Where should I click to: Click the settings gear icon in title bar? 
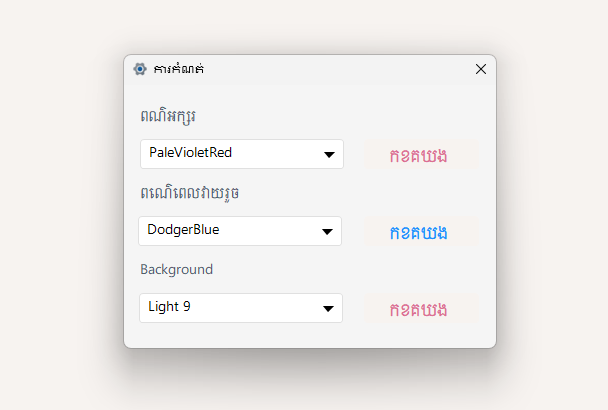(140, 69)
